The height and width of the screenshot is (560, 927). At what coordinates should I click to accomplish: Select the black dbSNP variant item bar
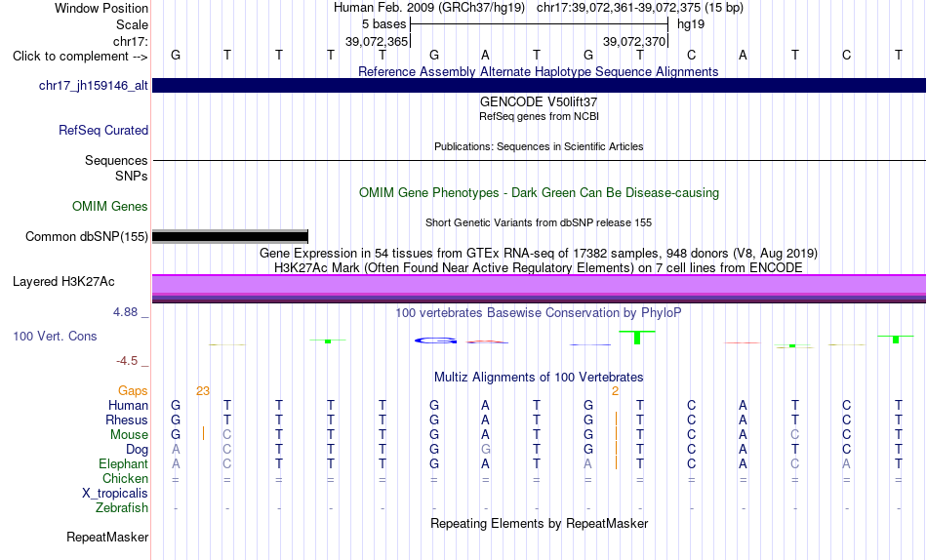click(230, 236)
